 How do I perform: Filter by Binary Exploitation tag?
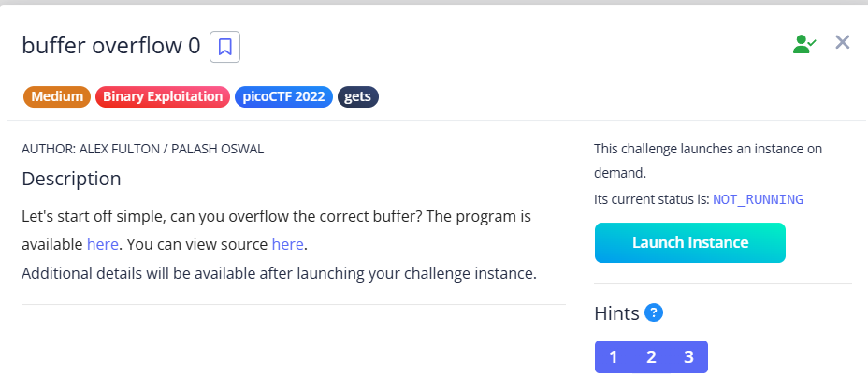click(x=163, y=96)
